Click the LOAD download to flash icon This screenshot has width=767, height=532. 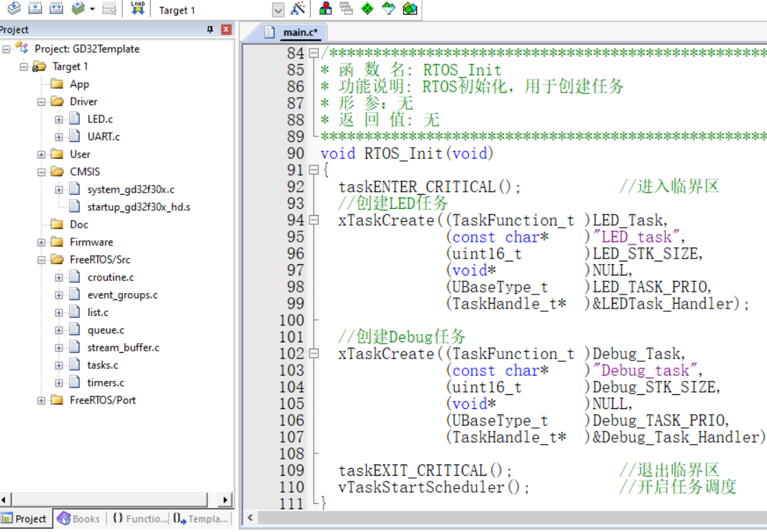(138, 8)
